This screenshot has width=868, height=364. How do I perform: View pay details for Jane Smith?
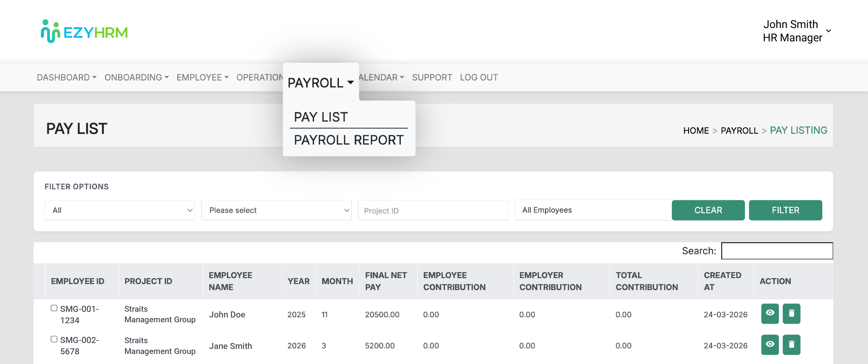coord(770,345)
